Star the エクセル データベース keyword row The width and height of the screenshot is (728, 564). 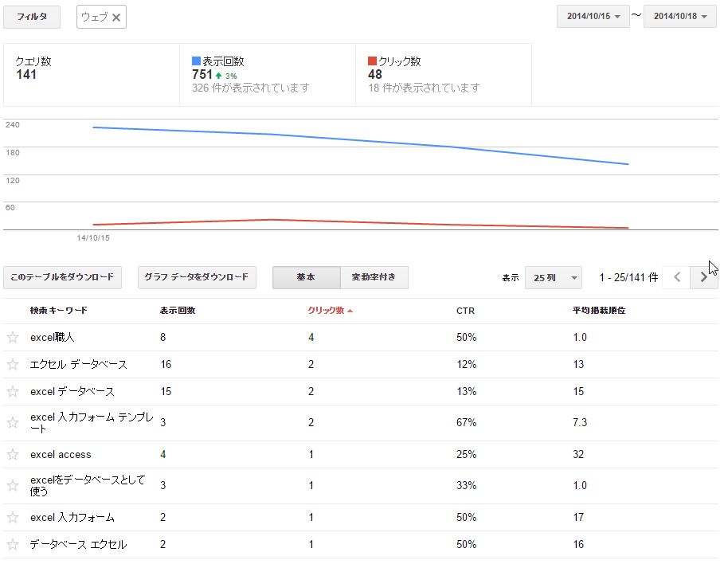point(13,365)
